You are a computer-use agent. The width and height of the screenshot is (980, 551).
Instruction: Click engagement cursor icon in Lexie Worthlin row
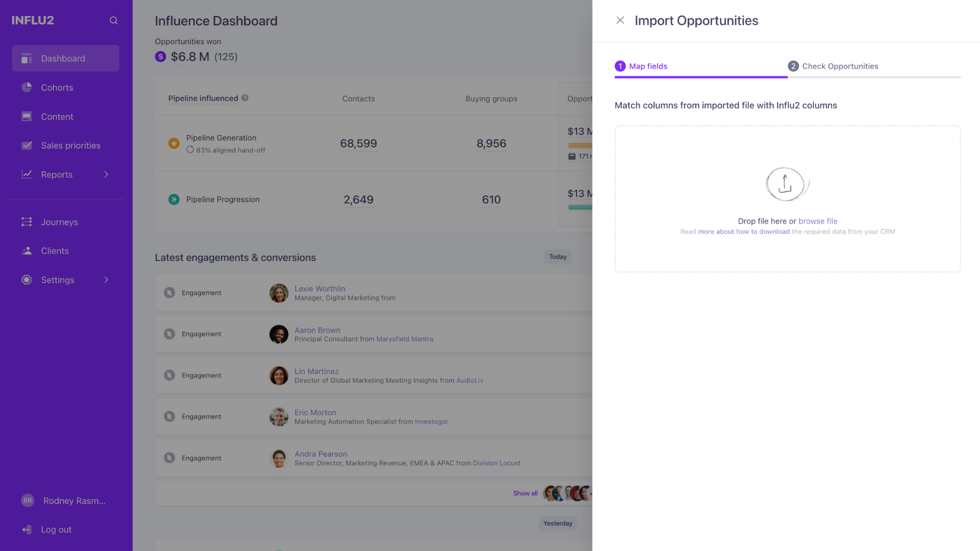(x=169, y=293)
